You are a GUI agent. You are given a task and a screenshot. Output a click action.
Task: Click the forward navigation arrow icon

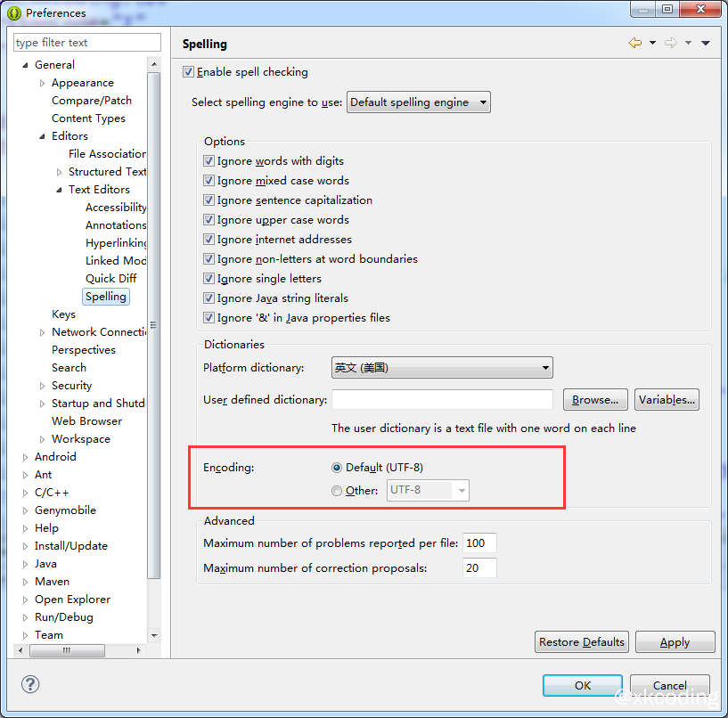[670, 43]
